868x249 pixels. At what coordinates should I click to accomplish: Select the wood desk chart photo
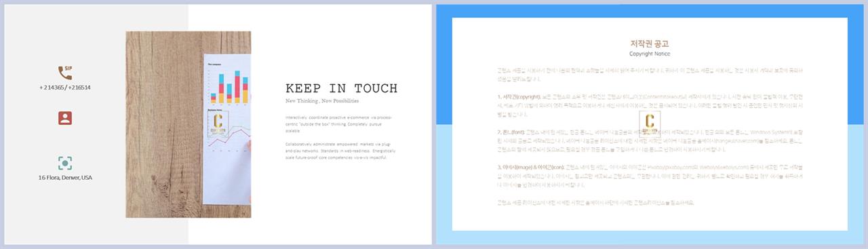188,124
